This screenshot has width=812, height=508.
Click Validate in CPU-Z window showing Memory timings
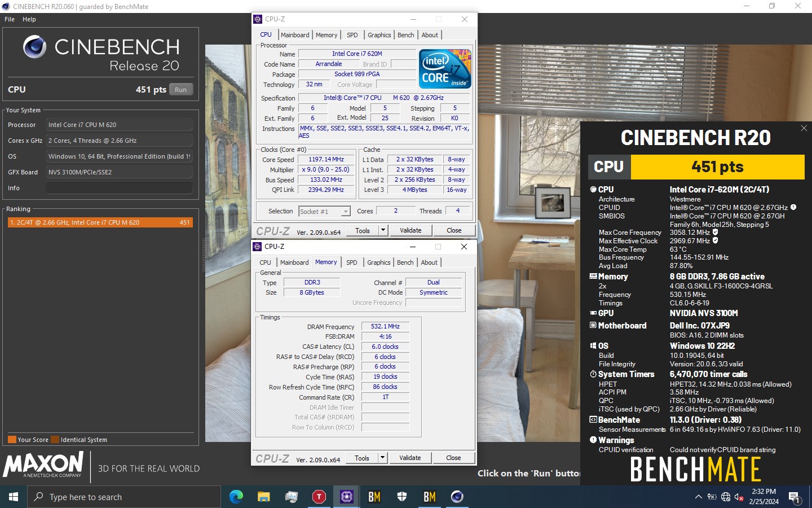coord(410,458)
